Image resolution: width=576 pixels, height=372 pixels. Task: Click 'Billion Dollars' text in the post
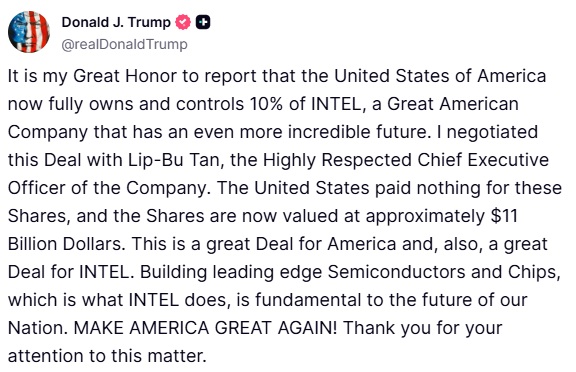click(65, 244)
